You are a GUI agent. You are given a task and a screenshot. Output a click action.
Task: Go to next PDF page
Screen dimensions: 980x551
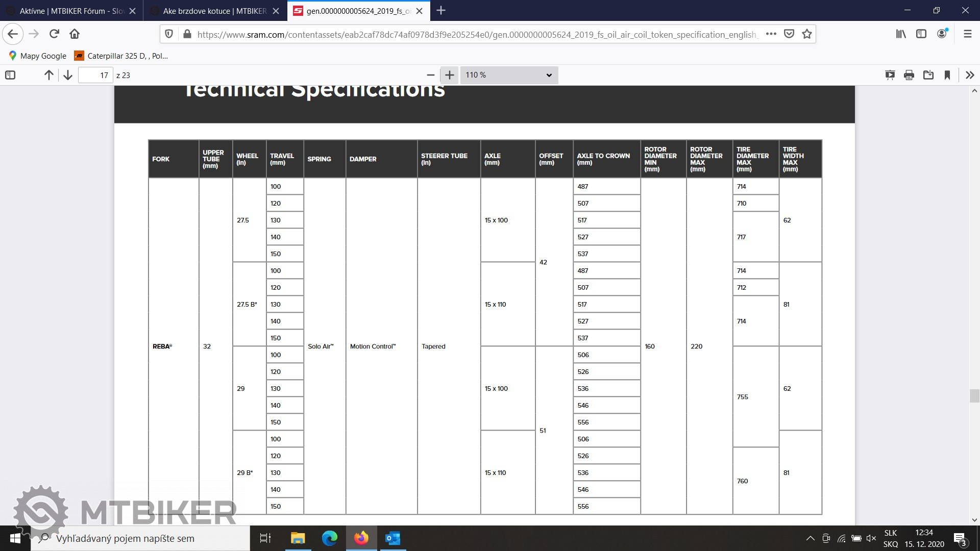(x=68, y=75)
